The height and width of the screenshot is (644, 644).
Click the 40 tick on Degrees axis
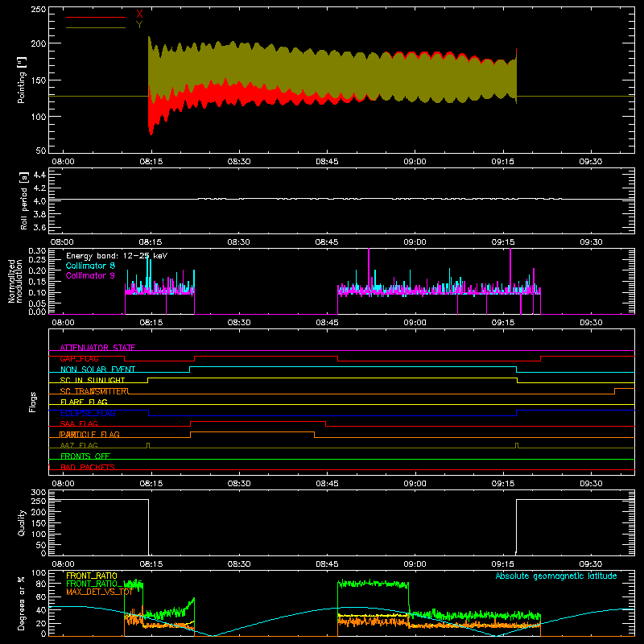[41, 610]
